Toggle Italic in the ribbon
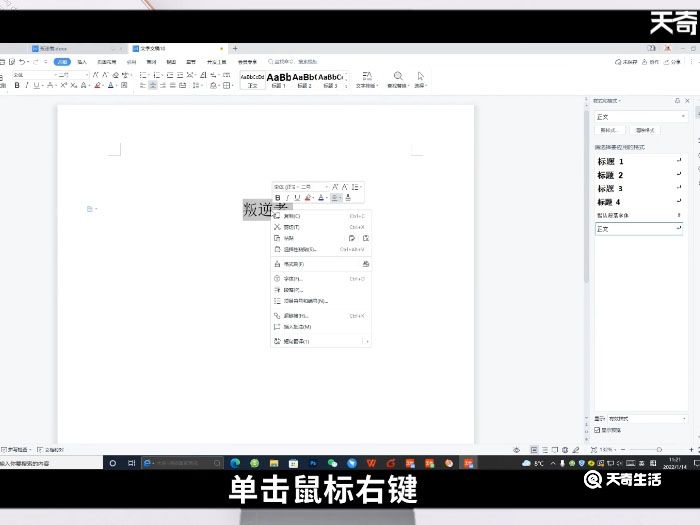 (27, 85)
